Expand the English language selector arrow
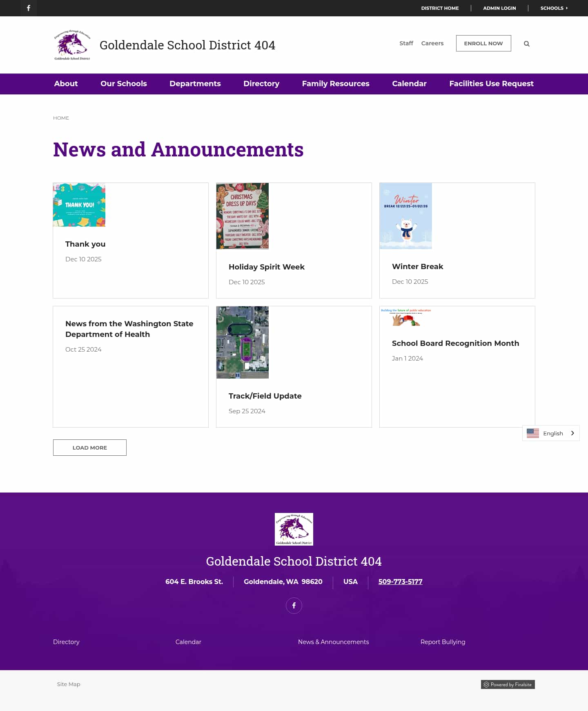Image resolution: width=588 pixels, height=711 pixels. (572, 433)
